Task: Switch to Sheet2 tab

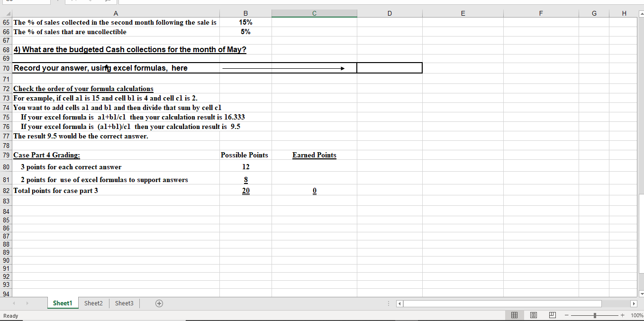Action: 93,303
